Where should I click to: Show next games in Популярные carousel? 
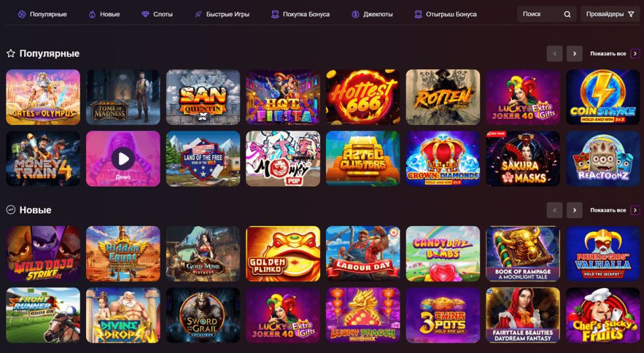tap(574, 53)
